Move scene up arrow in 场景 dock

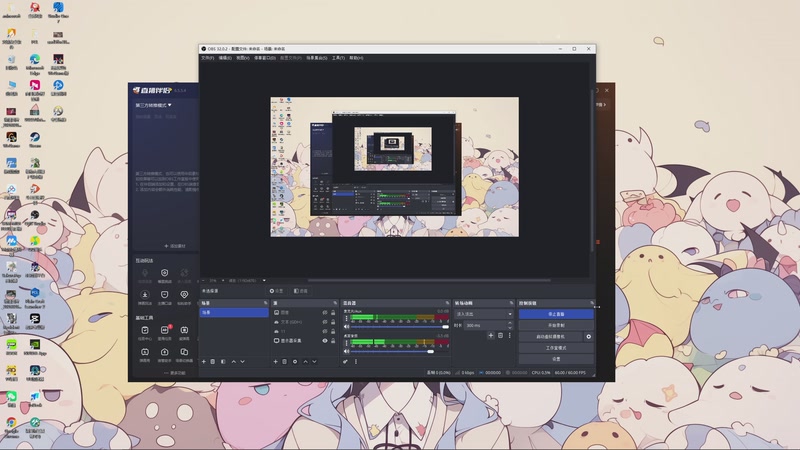pos(234,362)
